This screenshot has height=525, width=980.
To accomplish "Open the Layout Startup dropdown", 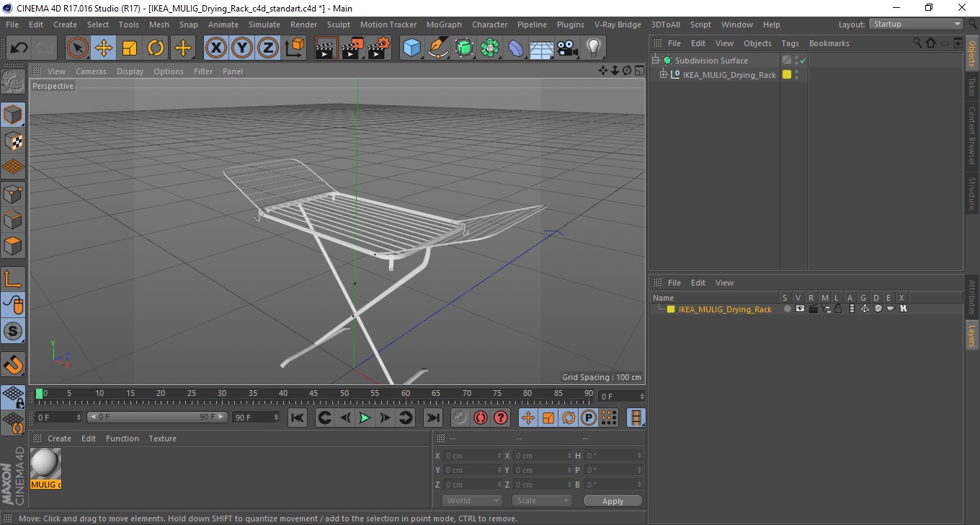I will (917, 24).
